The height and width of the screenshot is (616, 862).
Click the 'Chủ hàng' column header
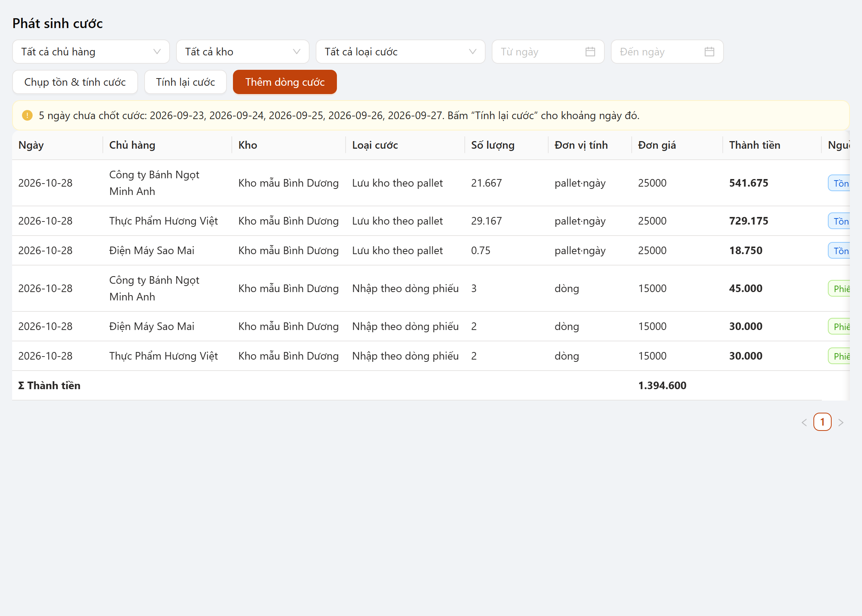click(167, 145)
